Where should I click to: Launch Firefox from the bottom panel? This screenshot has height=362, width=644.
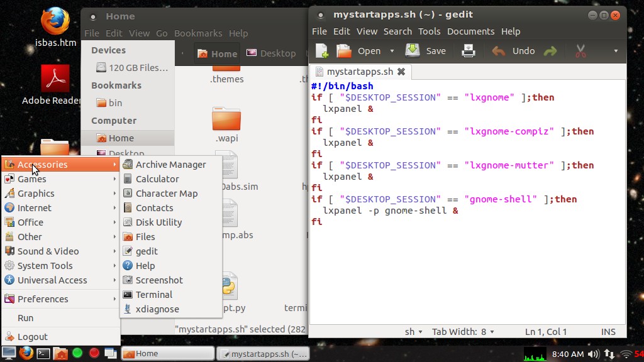(x=26, y=353)
